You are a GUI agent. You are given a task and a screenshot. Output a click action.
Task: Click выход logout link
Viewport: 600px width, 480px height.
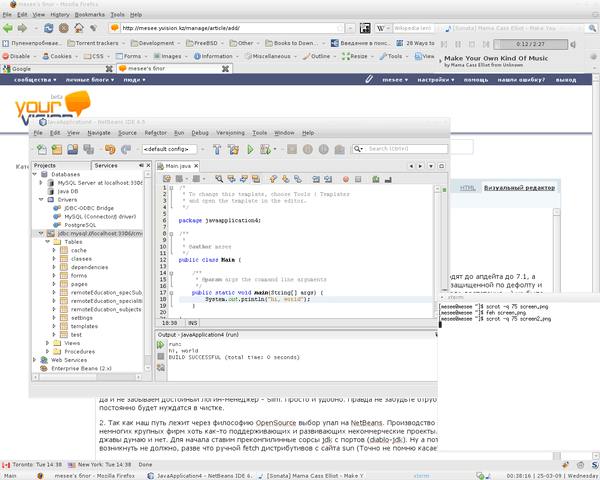pos(566,80)
